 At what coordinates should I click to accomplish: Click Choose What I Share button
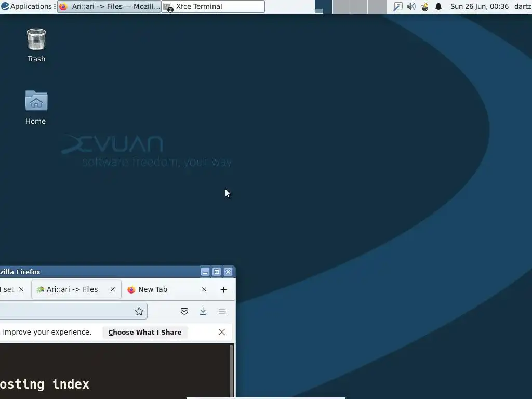pyautogui.click(x=145, y=332)
